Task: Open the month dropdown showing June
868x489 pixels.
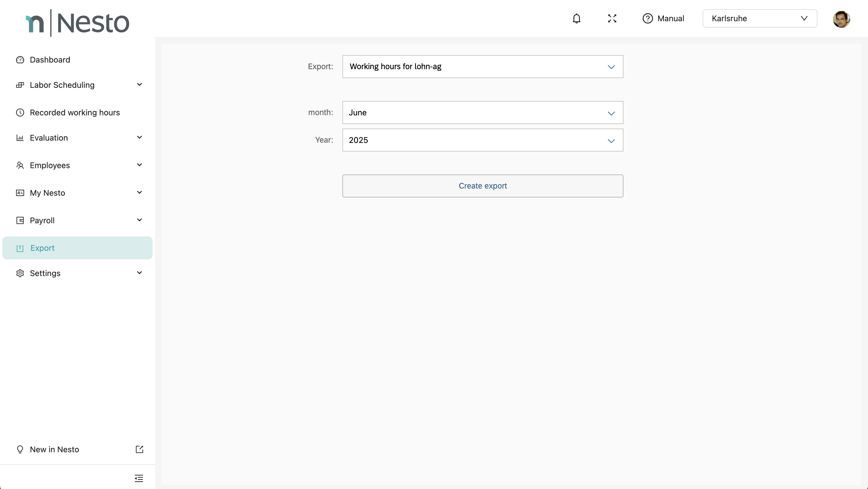Action: pyautogui.click(x=483, y=112)
